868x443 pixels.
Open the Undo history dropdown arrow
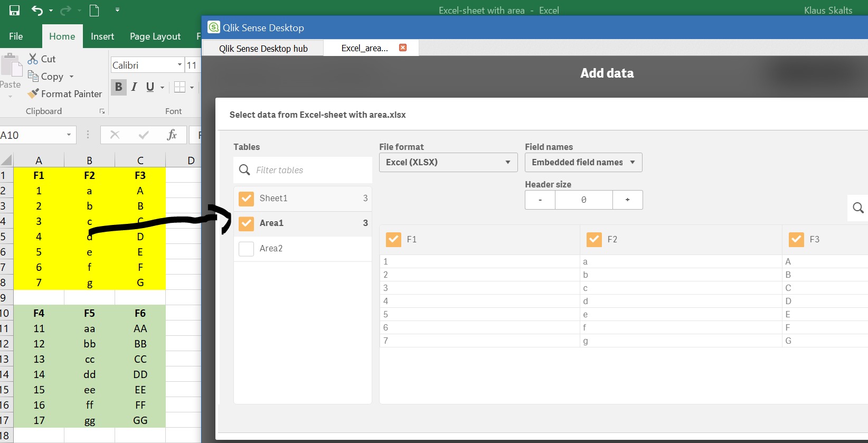click(51, 11)
